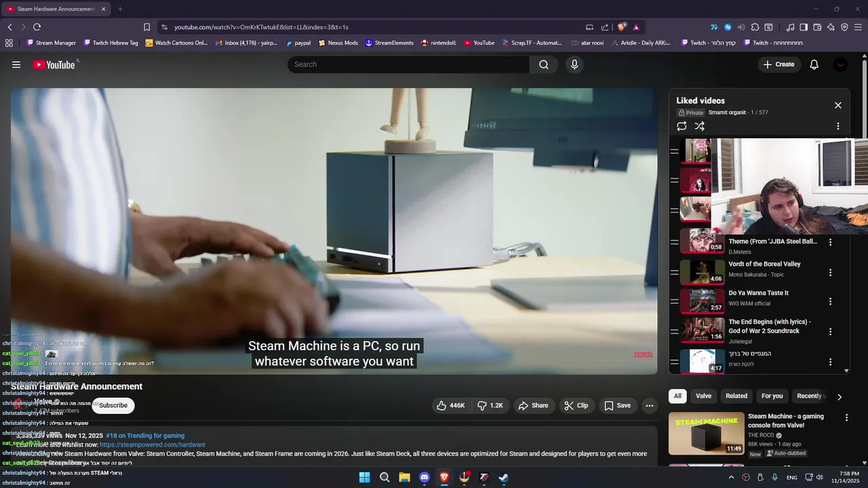Viewport: 868px width, 488px height.
Task: Mute tab via speaker icon in toolbar
Action: pyautogui.click(x=741, y=27)
